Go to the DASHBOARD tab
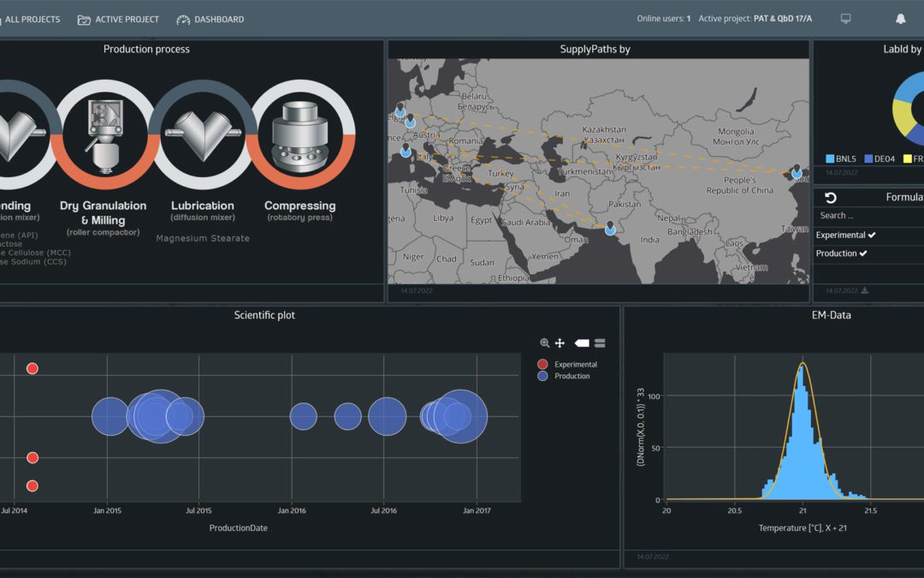 [x=210, y=20]
